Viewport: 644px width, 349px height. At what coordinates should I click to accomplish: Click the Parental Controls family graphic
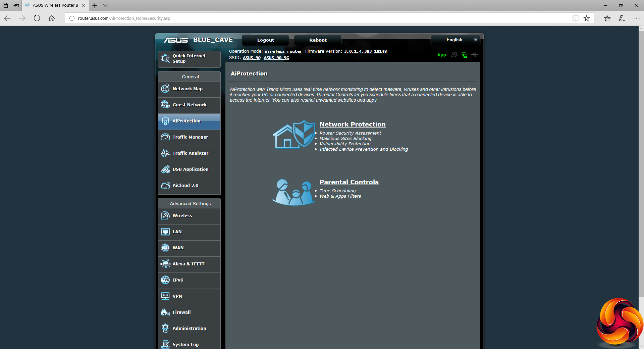tap(293, 192)
